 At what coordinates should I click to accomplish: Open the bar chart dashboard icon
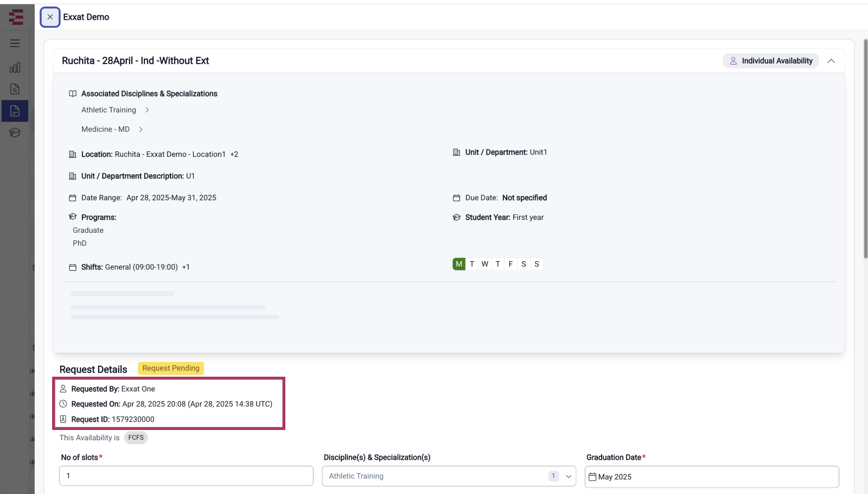(15, 67)
